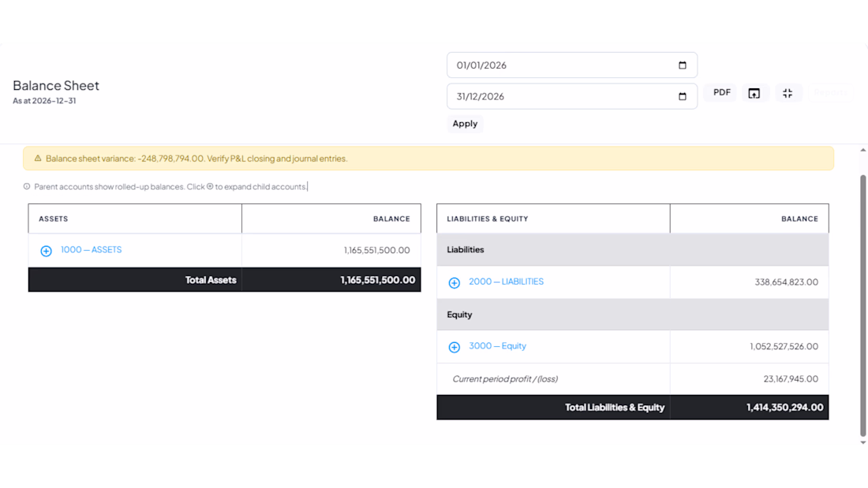Image resolution: width=868 pixels, height=488 pixels.
Task: Click the Total Assets value 1,165,551,500.00
Action: tap(377, 280)
